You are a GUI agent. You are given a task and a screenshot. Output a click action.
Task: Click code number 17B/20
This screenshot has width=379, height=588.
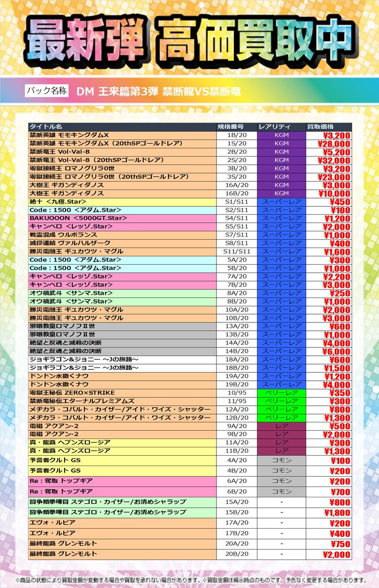click(x=237, y=533)
